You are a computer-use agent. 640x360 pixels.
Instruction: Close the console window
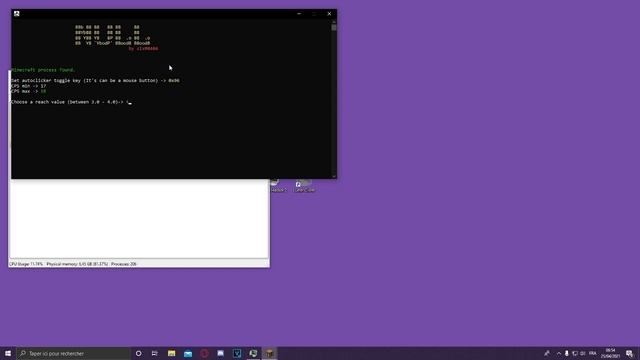click(329, 13)
